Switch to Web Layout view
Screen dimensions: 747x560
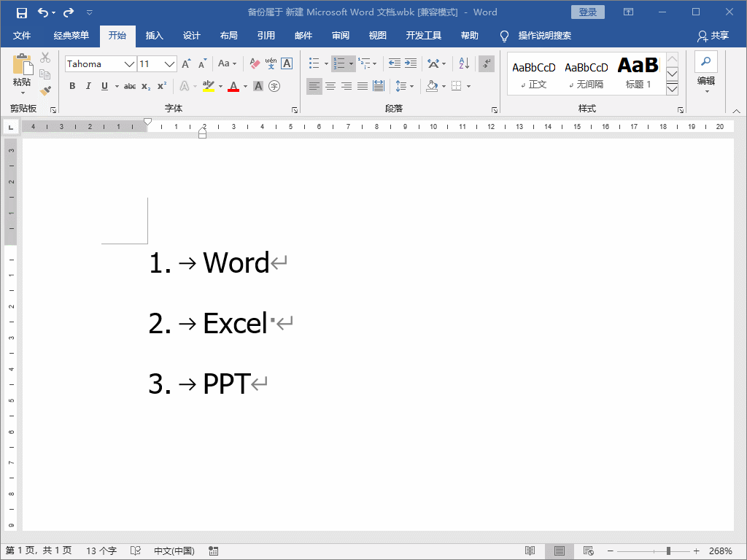point(589,551)
